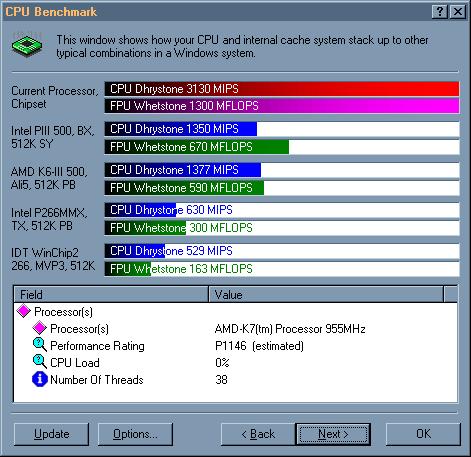Click the 'P1146 (estimated)' value

(259, 346)
